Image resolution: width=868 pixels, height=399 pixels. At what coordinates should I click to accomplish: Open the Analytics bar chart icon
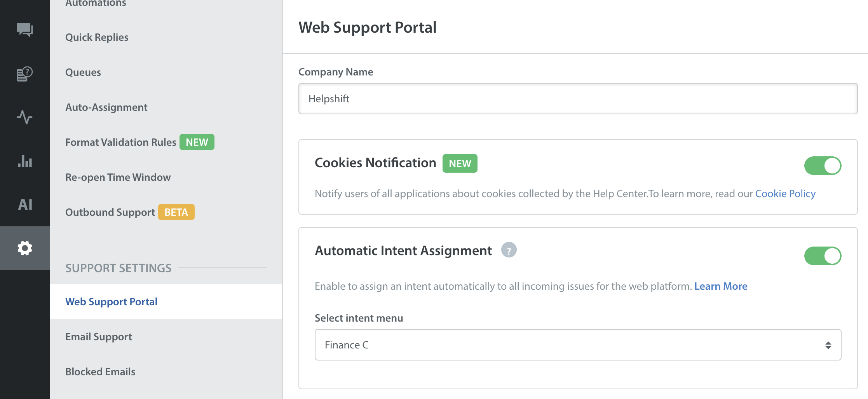coord(25,161)
